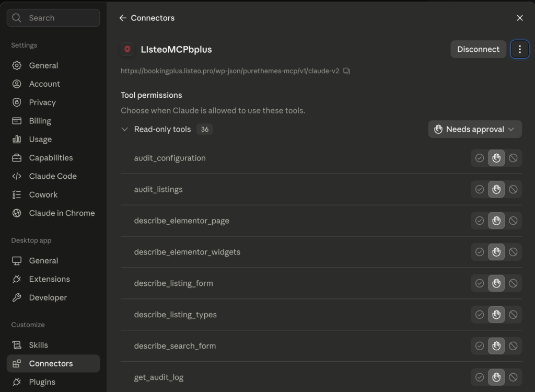Set describe_elementor_page to needs approval
535x392 pixels.
pyautogui.click(x=496, y=221)
